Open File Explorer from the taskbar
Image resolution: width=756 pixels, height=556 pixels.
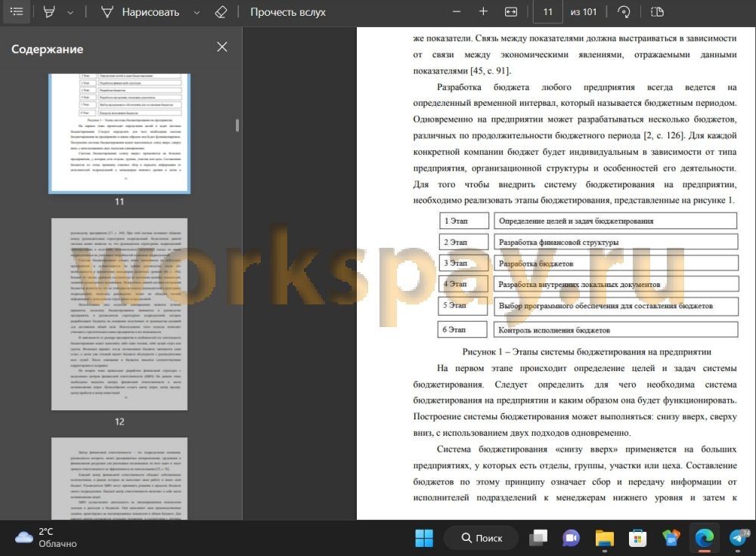[605, 538]
